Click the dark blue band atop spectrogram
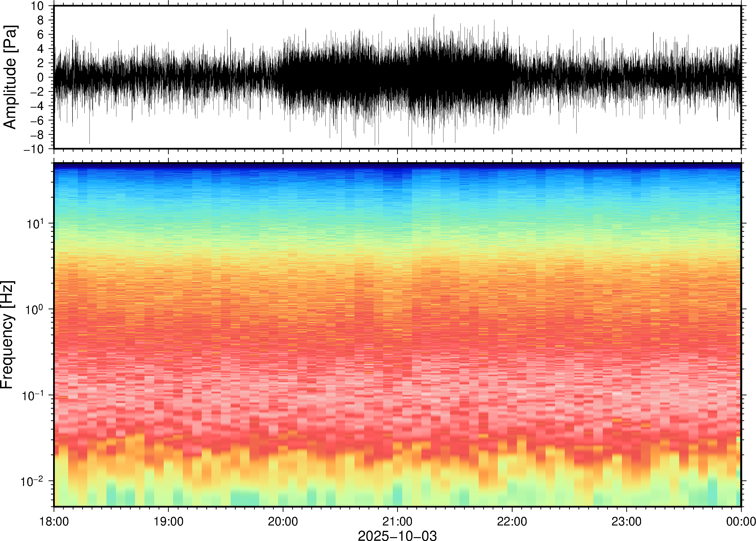Viewport: 756px width, 541px height. pyautogui.click(x=397, y=165)
